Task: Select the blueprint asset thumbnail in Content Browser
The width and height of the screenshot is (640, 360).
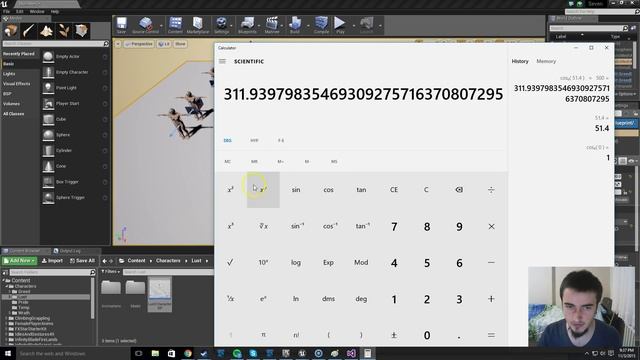Action: click(x=160, y=289)
